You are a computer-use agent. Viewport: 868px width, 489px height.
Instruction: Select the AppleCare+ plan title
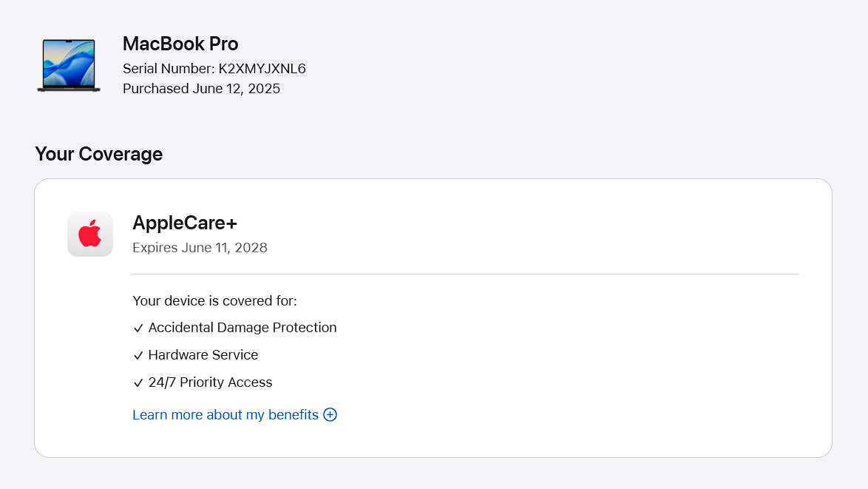(x=185, y=223)
